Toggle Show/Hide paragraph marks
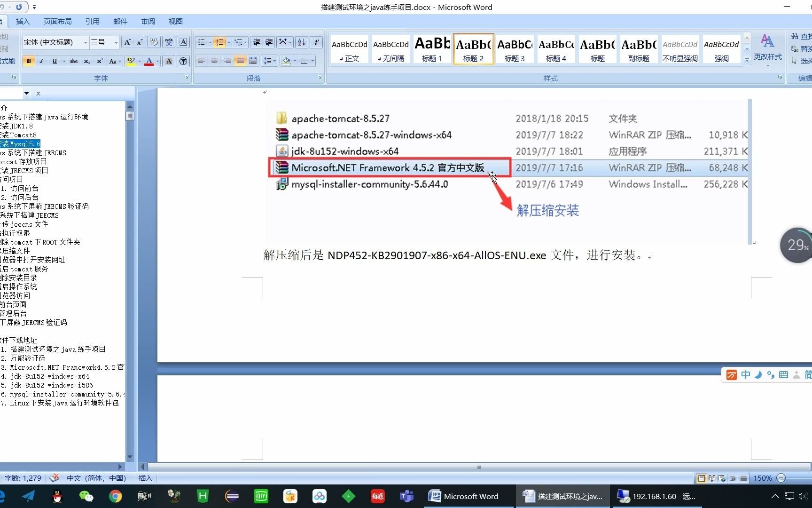This screenshot has height=508, width=812. tap(316, 42)
